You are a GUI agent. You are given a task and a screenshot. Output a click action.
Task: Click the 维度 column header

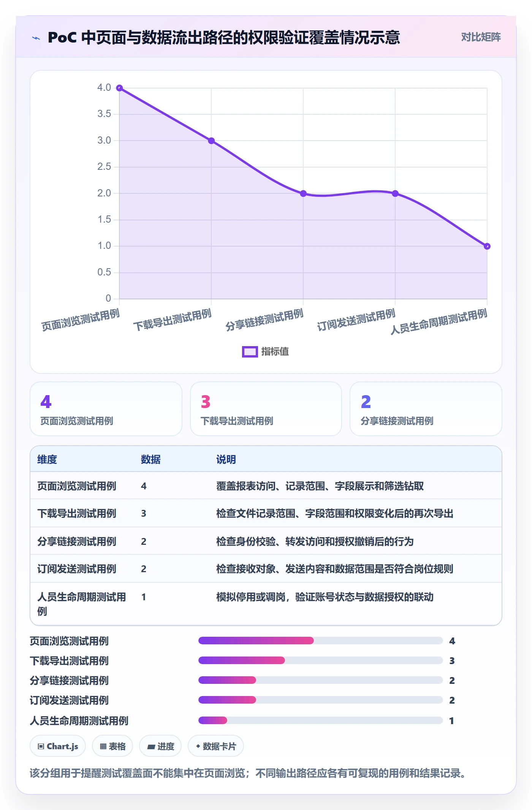coord(47,460)
